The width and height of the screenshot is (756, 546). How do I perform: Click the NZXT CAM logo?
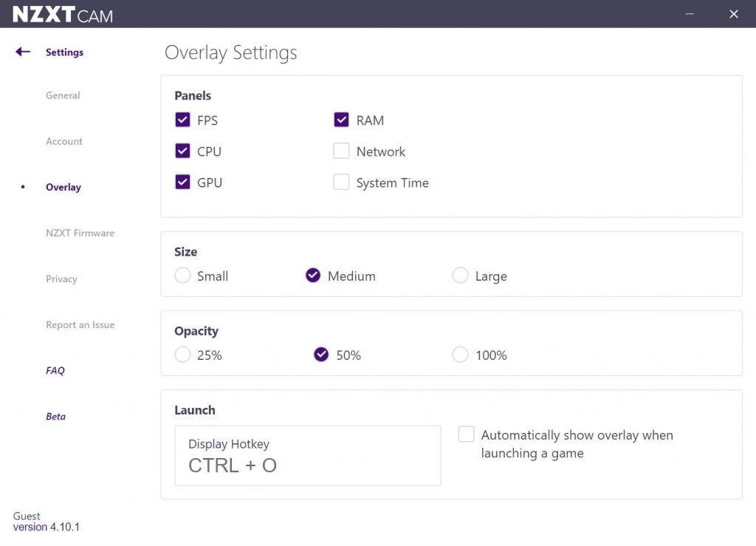pyautogui.click(x=63, y=14)
